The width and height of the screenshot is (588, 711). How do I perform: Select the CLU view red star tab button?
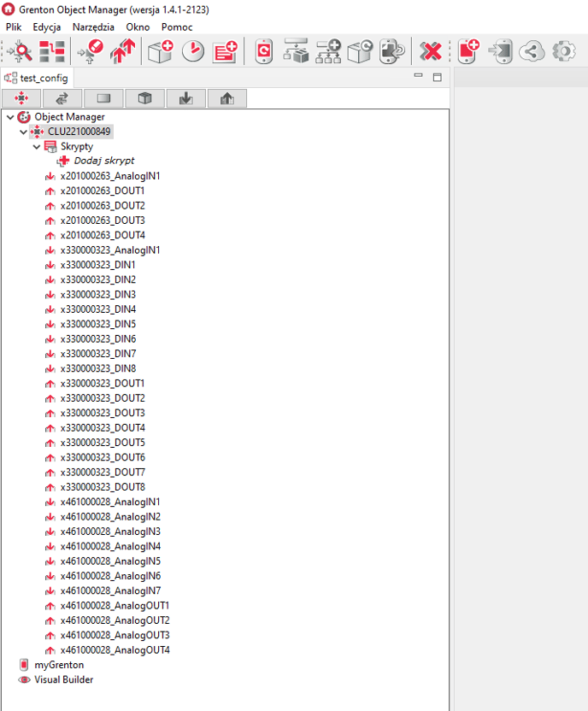pyautogui.click(x=21, y=98)
